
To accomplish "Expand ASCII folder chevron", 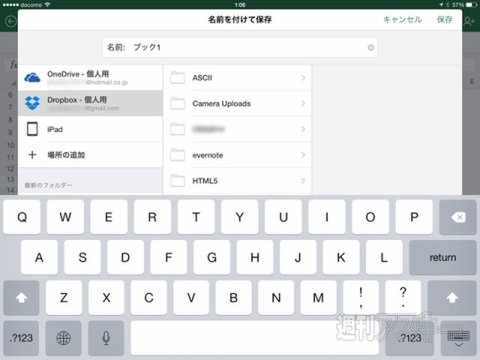I will (x=303, y=78).
